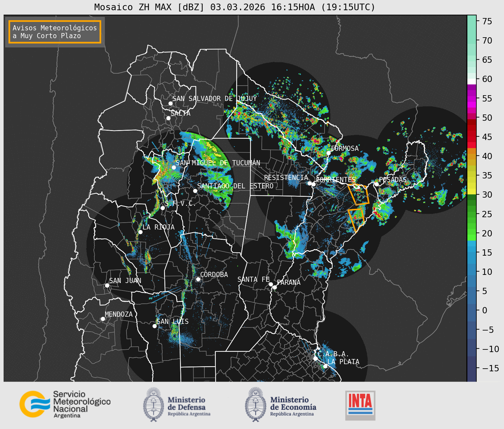Image resolution: width=504 pixels, height=429 pixels.
Task: Click the Paraná city marker dot
Action: click(275, 287)
